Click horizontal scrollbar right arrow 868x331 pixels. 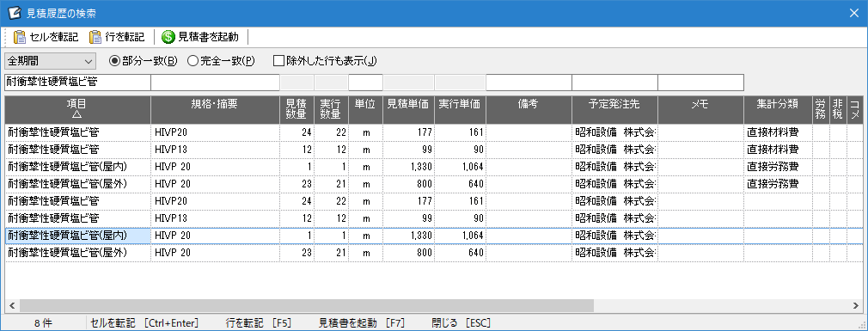click(856, 305)
